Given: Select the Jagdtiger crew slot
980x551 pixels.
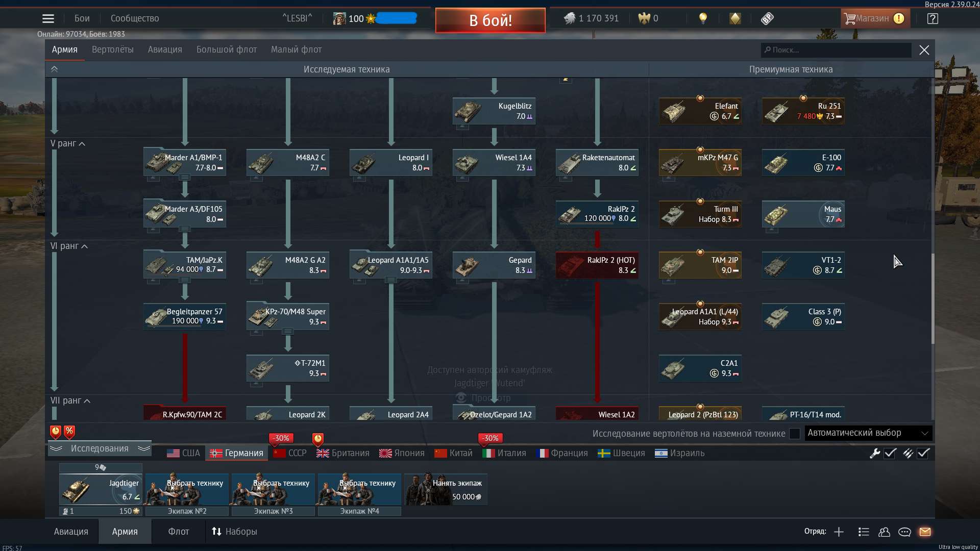Looking at the screenshot, I should click(x=101, y=489).
